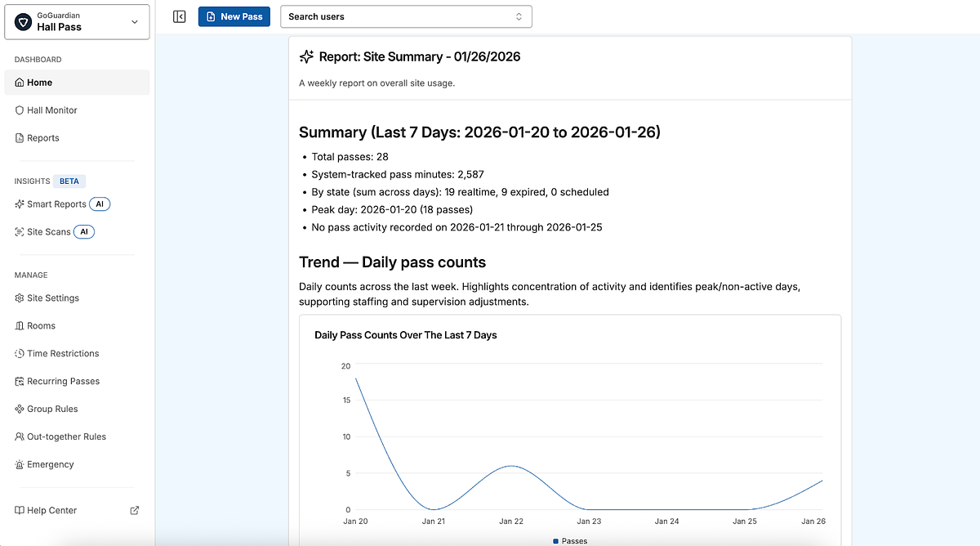Click the Time Restrictions clock icon

pyautogui.click(x=20, y=354)
